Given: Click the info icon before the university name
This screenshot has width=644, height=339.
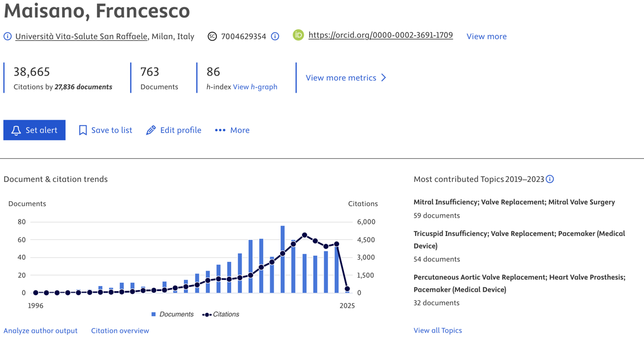Looking at the screenshot, I should point(8,36).
